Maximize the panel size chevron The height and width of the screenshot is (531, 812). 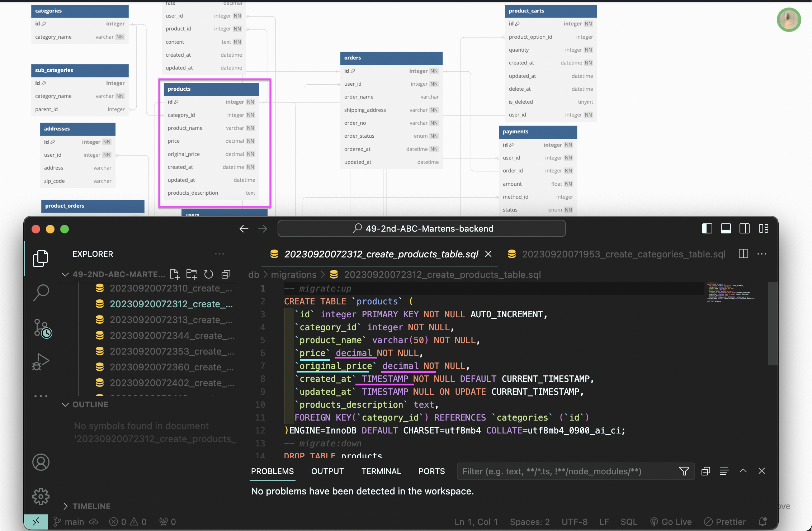tap(743, 471)
